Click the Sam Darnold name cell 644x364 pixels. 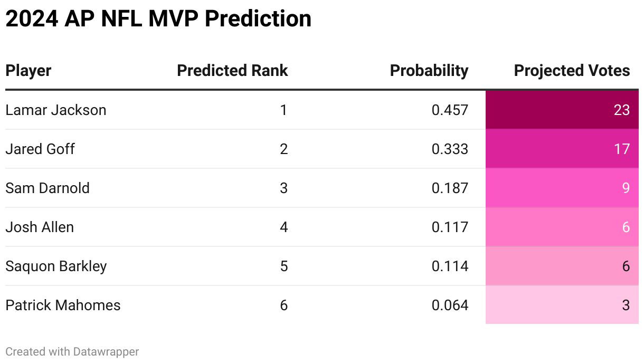pyautogui.click(x=48, y=188)
